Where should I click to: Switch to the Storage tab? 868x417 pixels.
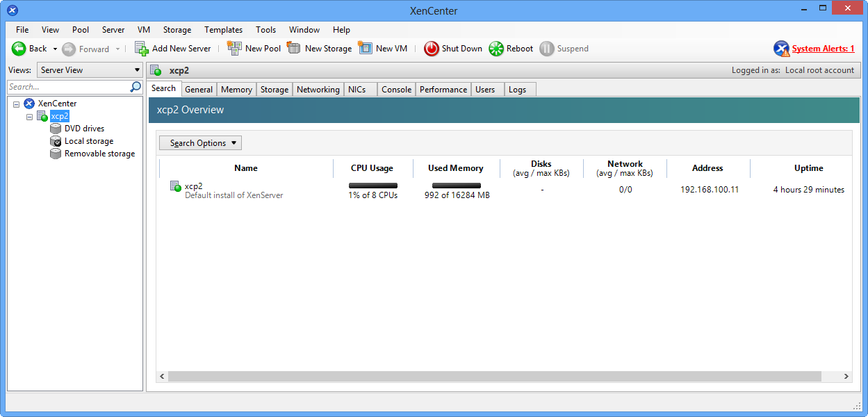tap(275, 90)
